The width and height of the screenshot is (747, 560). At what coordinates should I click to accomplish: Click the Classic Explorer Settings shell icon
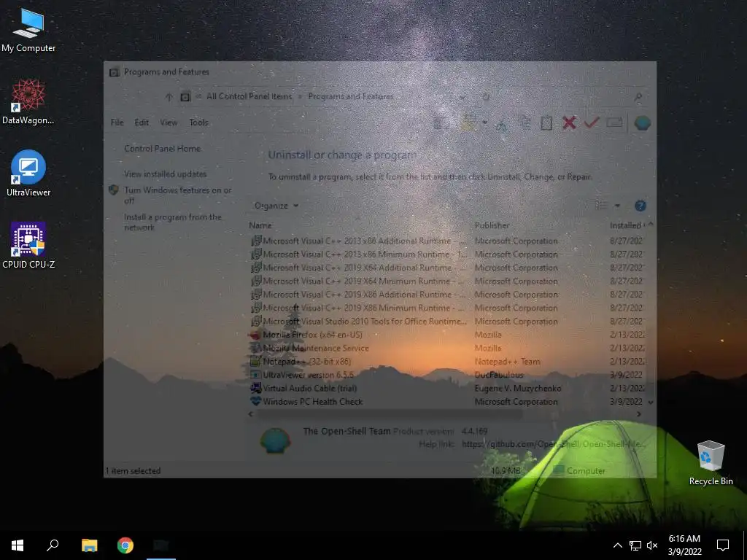pyautogui.click(x=642, y=122)
